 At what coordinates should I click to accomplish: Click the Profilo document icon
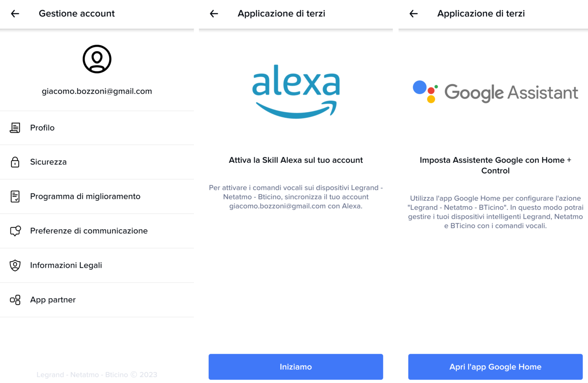pyautogui.click(x=15, y=128)
